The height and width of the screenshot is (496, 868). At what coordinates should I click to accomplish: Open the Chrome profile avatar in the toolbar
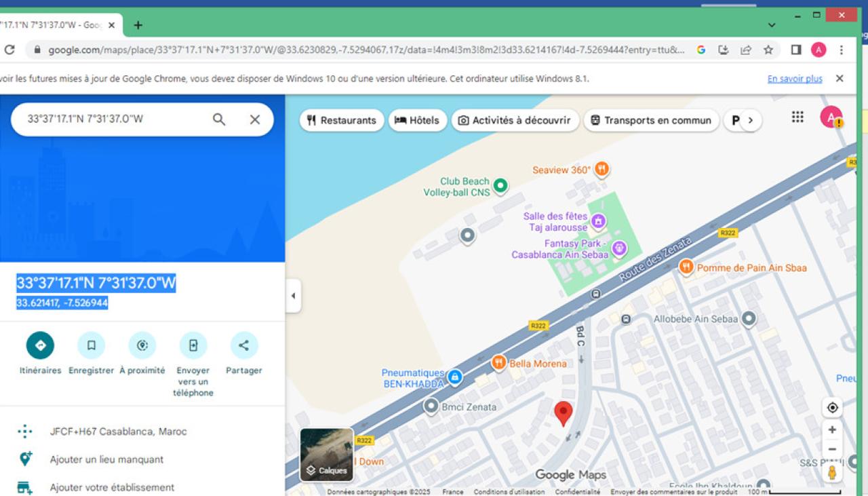click(x=818, y=50)
